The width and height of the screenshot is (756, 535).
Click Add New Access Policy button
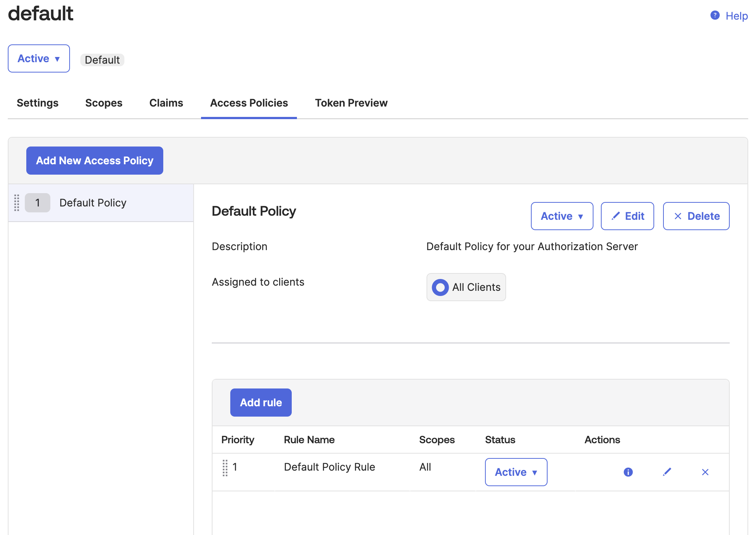(95, 161)
